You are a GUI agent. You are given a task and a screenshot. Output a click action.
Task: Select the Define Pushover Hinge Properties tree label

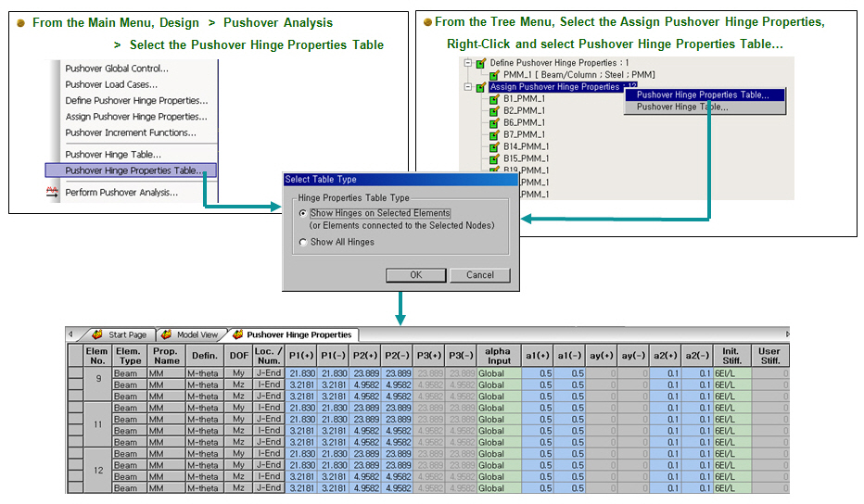tap(559, 63)
